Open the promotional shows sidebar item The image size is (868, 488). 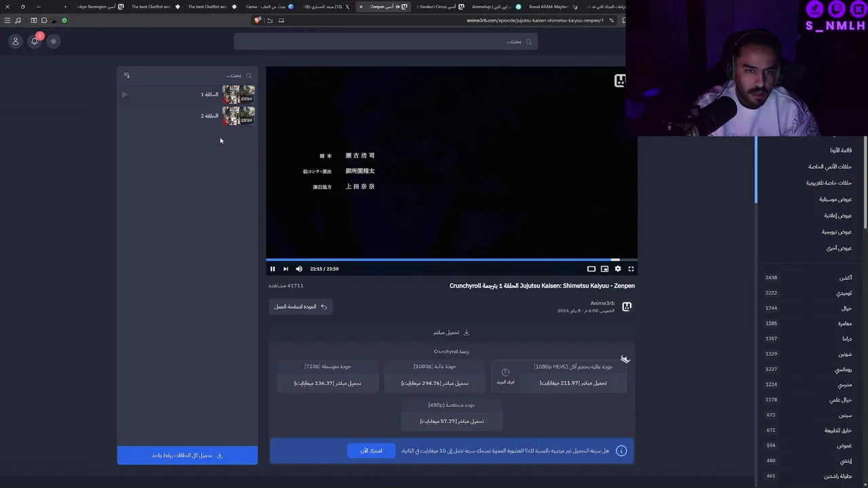[836, 232]
